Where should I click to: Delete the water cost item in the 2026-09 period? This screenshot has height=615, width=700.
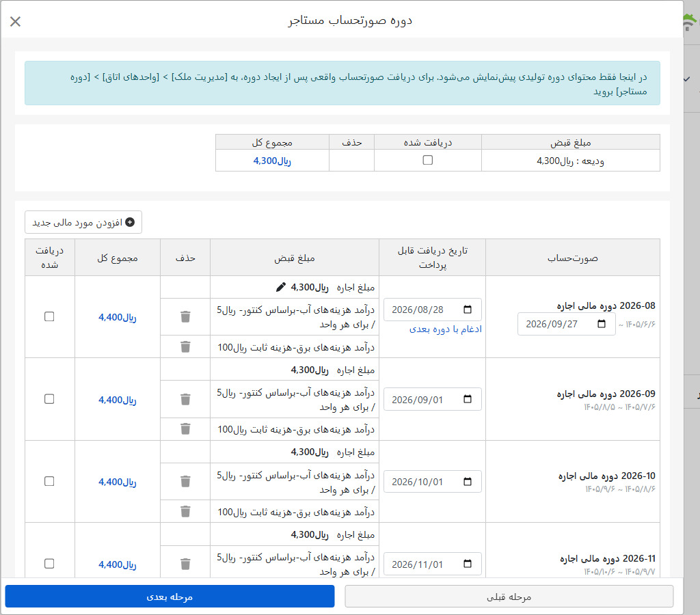(x=185, y=399)
